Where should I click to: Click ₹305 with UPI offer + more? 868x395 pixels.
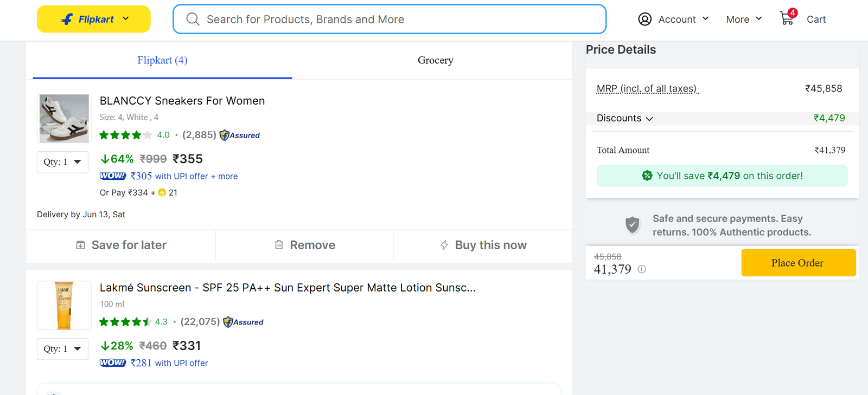coord(184,176)
